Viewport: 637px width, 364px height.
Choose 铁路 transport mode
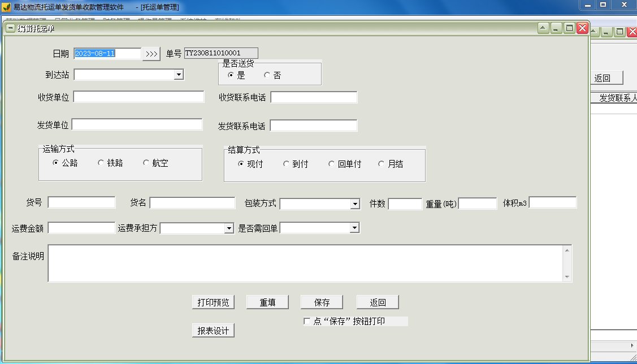pos(101,163)
